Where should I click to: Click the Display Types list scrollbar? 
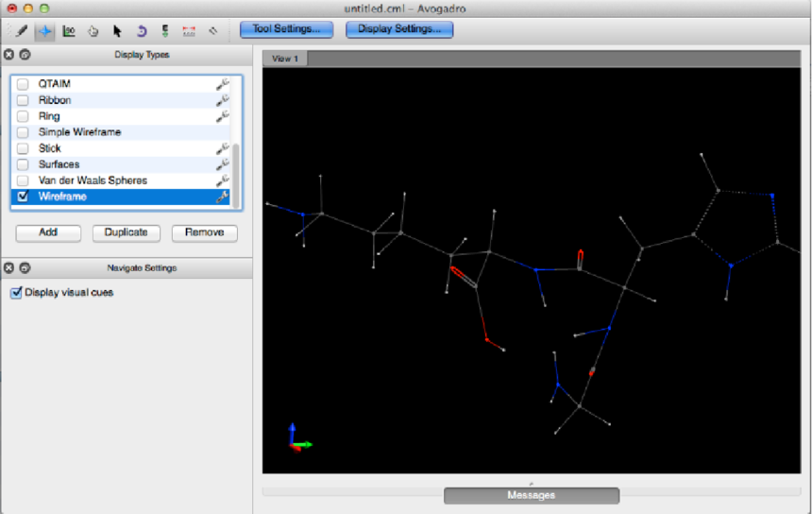pos(237,170)
